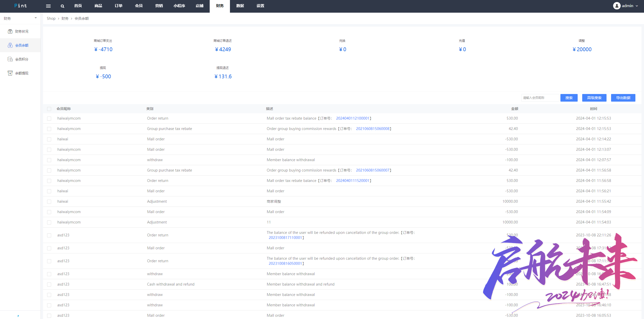Viewport: 644px width, 319px height.
Task: Check the haiwai Adjustment row checkbox
Action: (x=49, y=202)
